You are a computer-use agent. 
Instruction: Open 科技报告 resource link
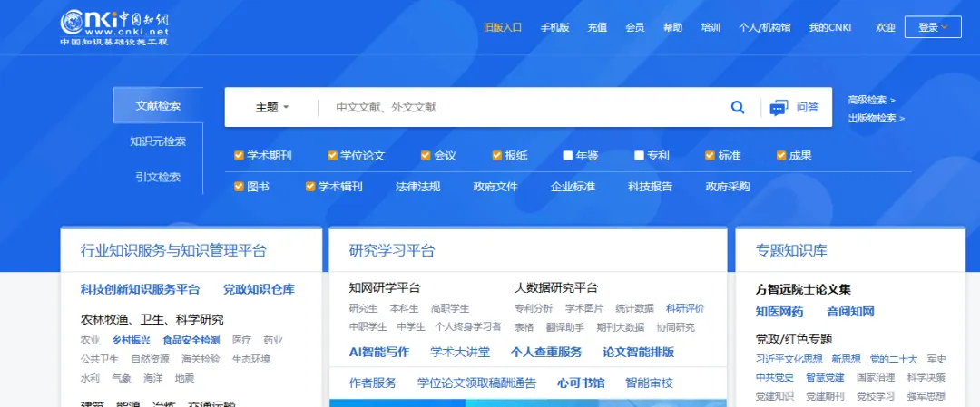[x=651, y=187]
